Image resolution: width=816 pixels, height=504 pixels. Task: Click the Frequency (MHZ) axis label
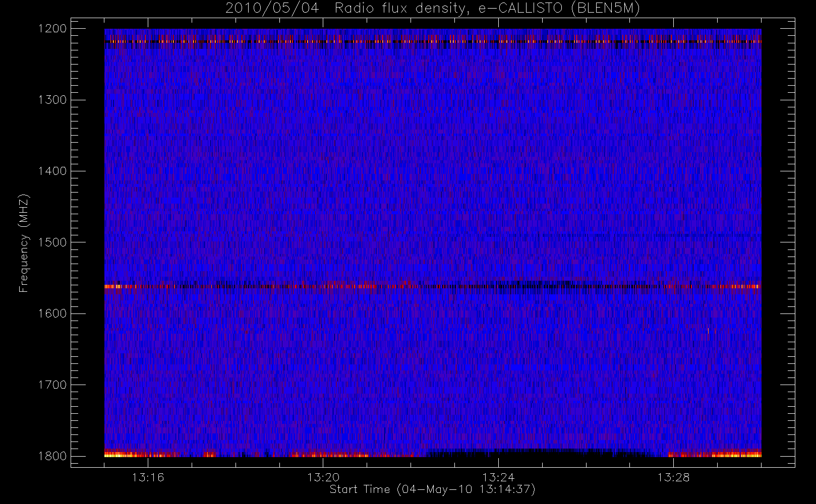(23, 243)
